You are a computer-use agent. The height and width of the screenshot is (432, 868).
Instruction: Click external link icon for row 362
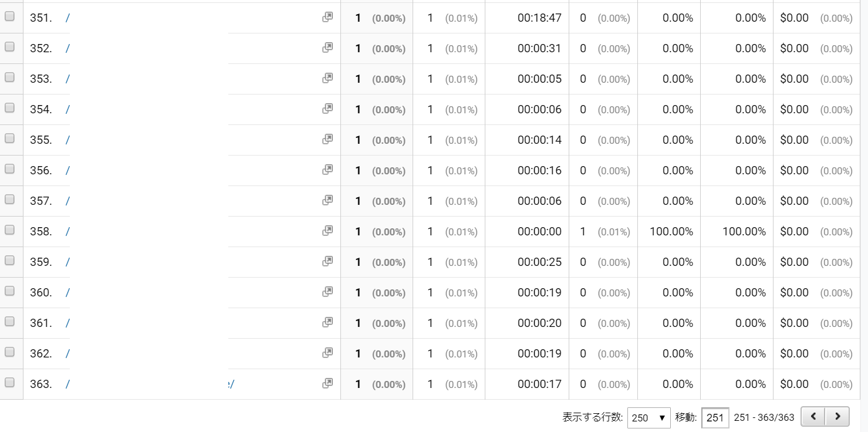pos(327,353)
